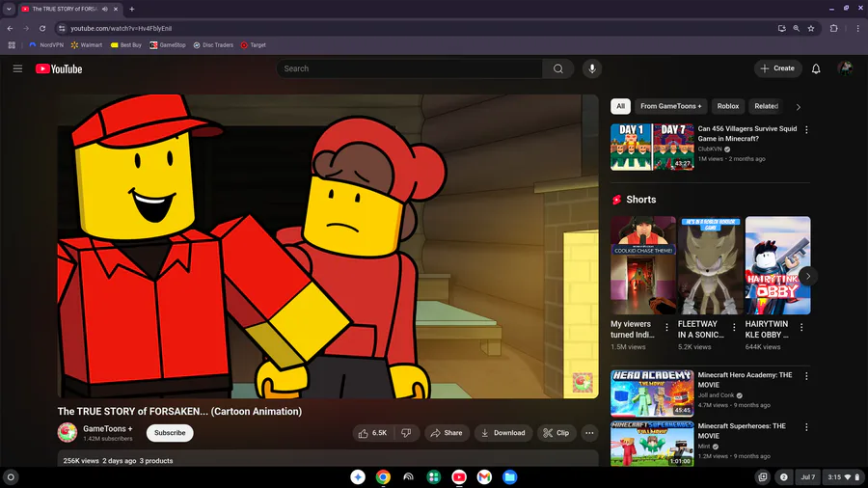Screen dimensions: 868x488
Task: Click the Create button
Action: (x=777, y=68)
